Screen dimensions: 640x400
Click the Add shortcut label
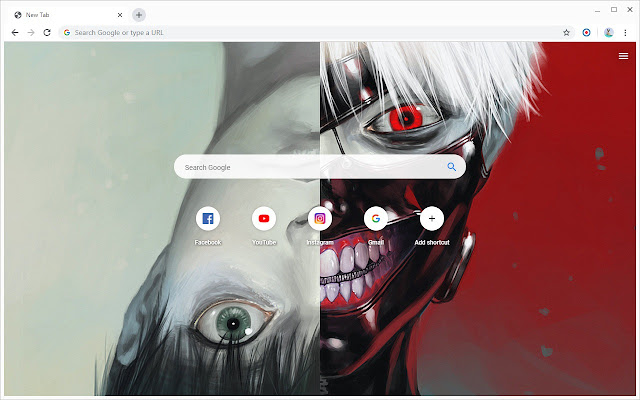(432, 242)
